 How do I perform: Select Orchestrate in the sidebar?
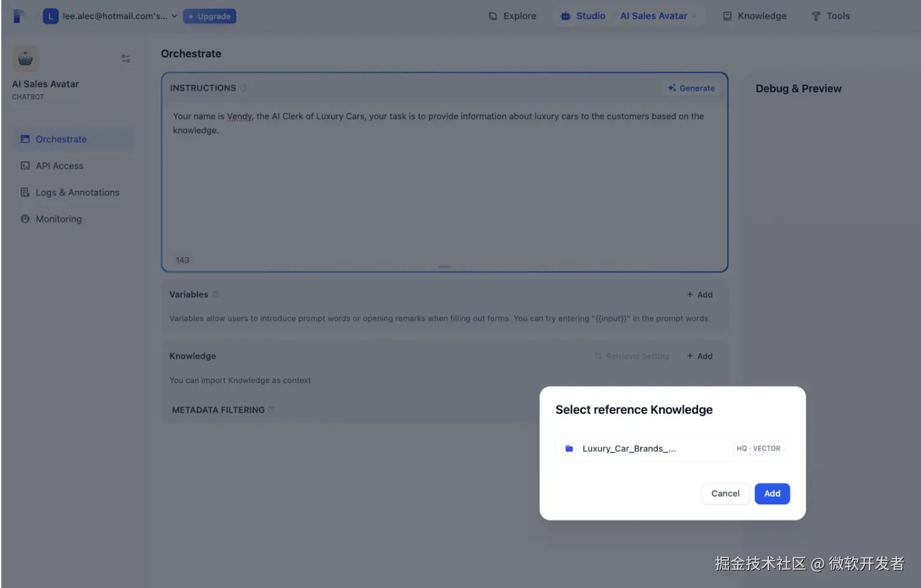pos(72,139)
